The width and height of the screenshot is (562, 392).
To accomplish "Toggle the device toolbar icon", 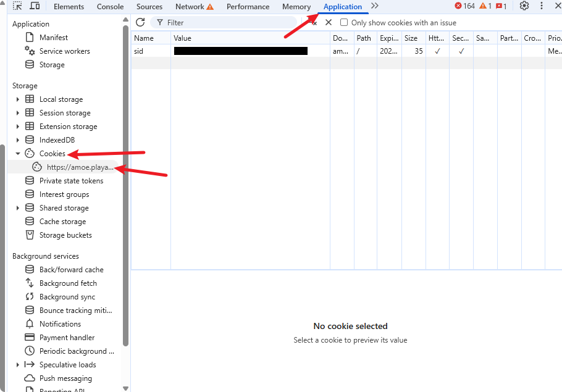I will [x=35, y=6].
